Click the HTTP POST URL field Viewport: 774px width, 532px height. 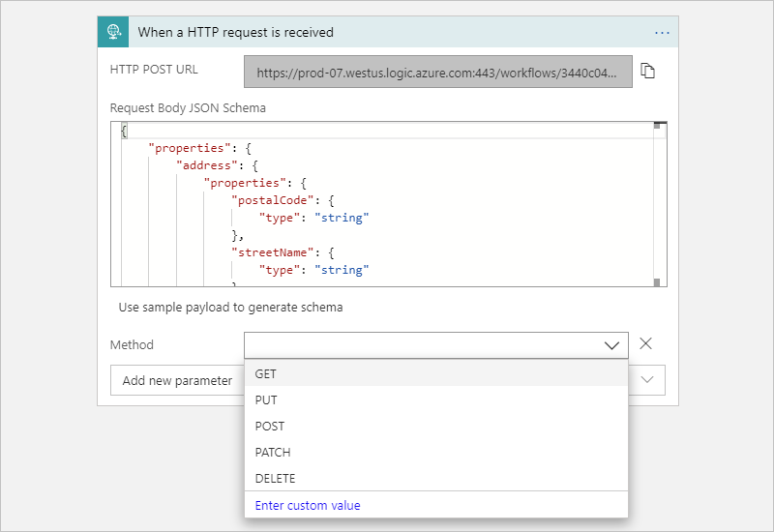tap(437, 72)
